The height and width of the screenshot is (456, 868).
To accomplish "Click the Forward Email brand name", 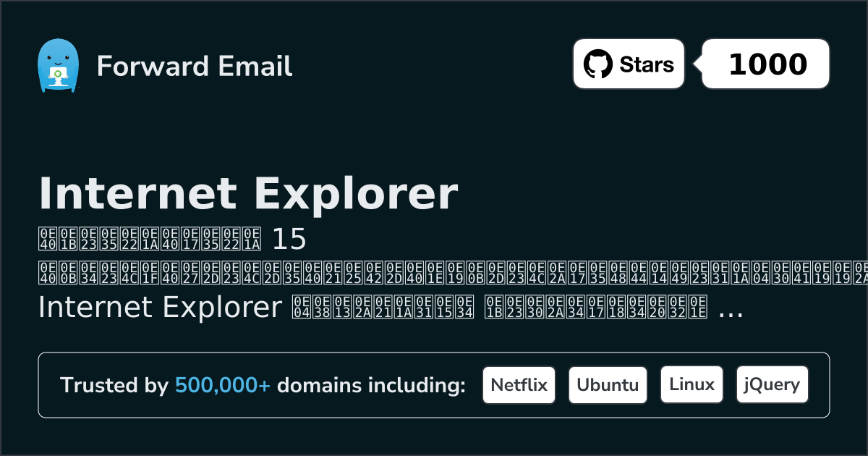I will coord(195,67).
